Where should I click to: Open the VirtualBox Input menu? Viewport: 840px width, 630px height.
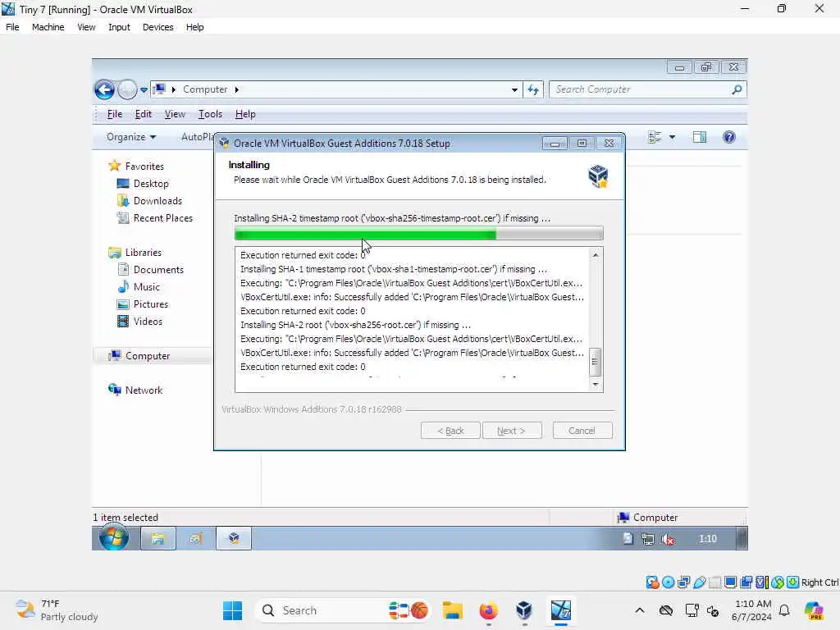(x=119, y=27)
